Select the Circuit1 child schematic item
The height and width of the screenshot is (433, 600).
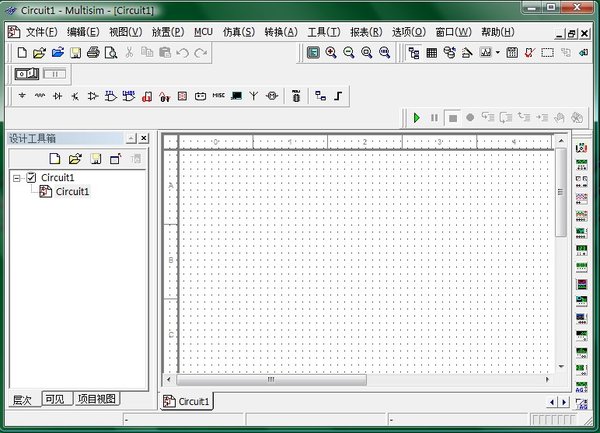tap(72, 191)
